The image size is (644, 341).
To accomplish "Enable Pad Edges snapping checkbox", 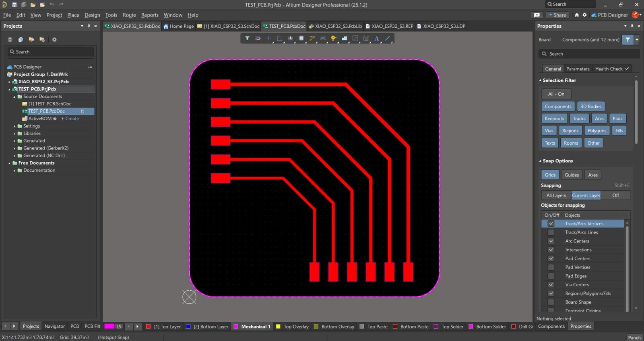I will click(x=551, y=276).
